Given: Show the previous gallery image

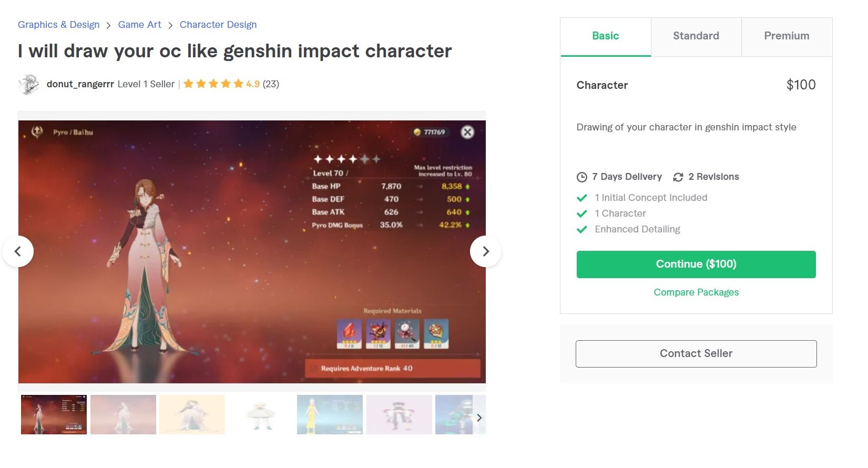Looking at the screenshot, I should 18,251.
